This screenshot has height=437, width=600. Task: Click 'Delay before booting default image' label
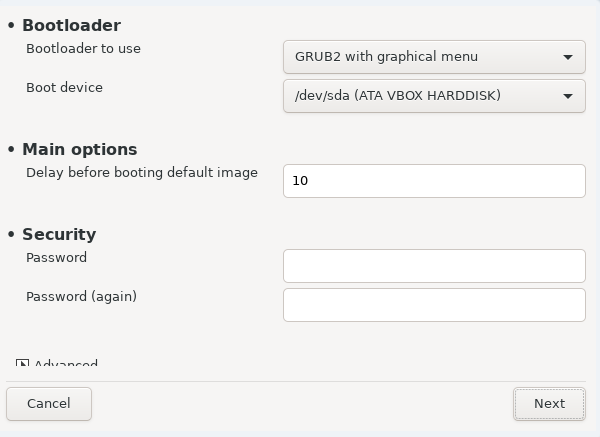142,173
